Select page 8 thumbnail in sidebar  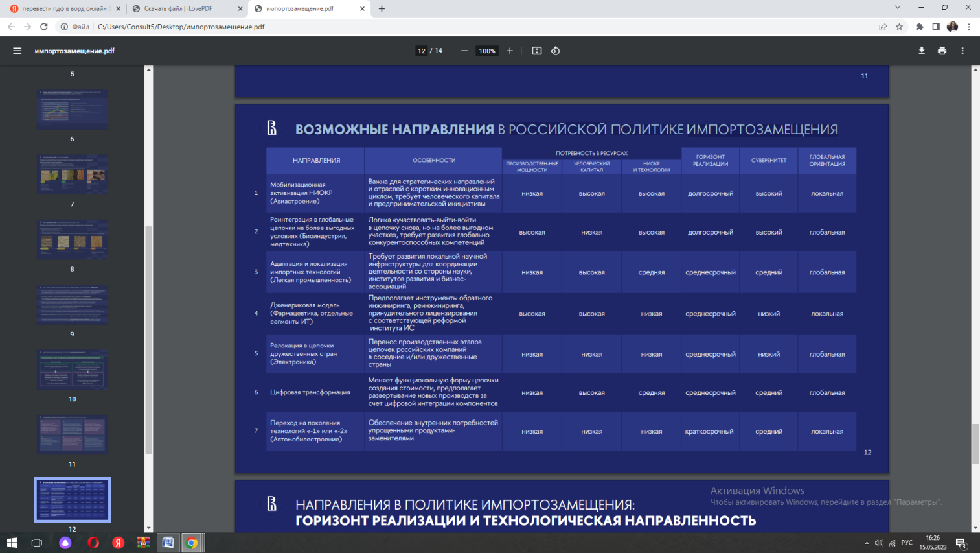click(x=72, y=239)
